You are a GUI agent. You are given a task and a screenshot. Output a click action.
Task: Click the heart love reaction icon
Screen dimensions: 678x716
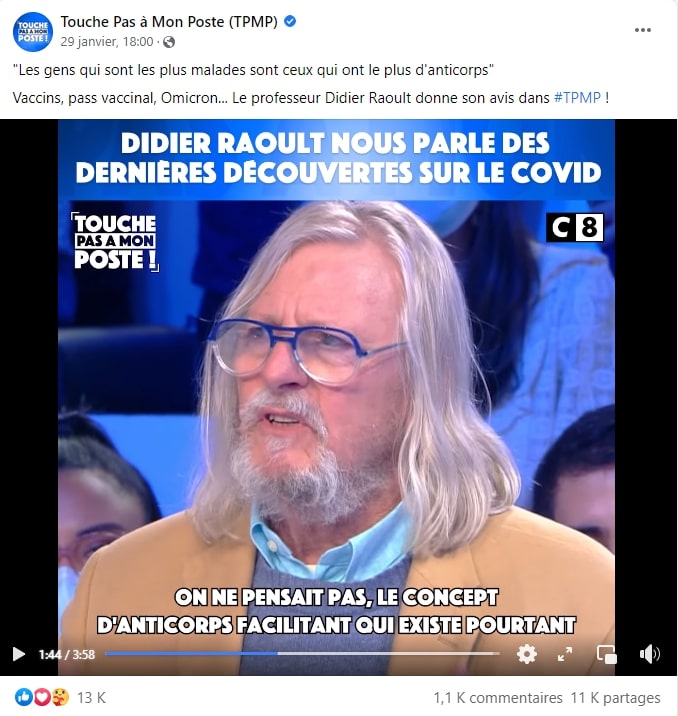tap(42, 697)
